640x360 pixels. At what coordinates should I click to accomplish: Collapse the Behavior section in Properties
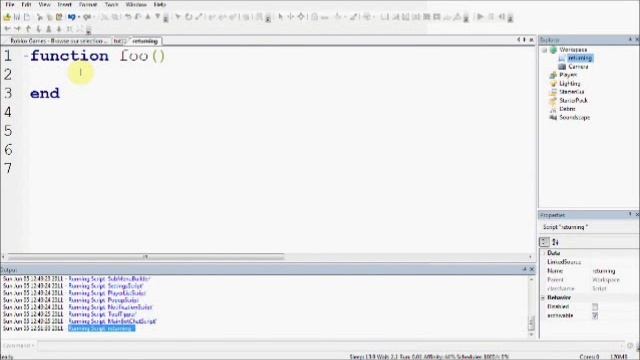[x=543, y=298]
